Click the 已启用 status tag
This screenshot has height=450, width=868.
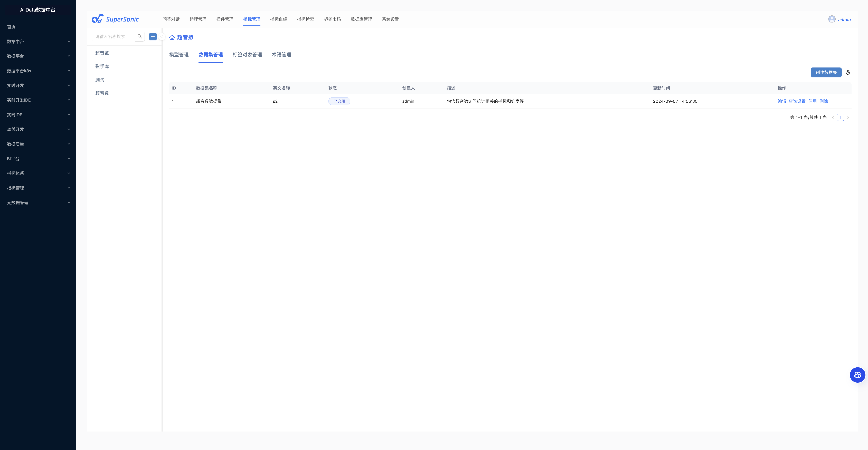coord(339,101)
